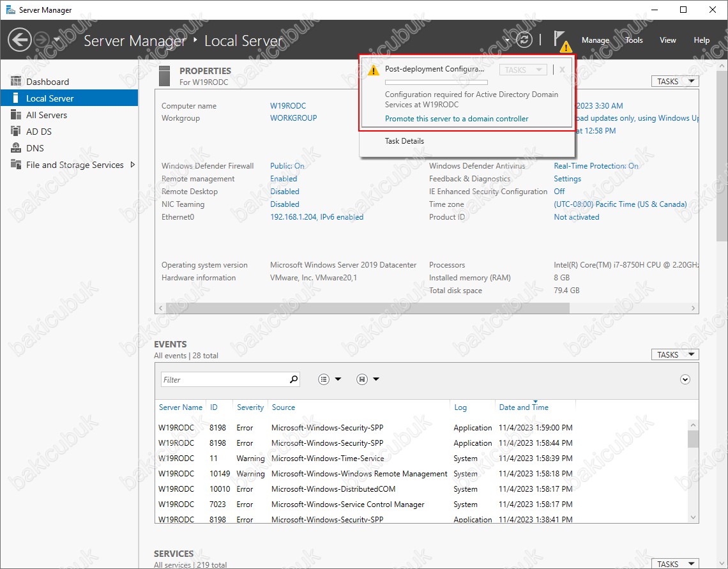This screenshot has width=728, height=569.
Task: Click the NIC Teaming Disabled link
Action: 285,204
